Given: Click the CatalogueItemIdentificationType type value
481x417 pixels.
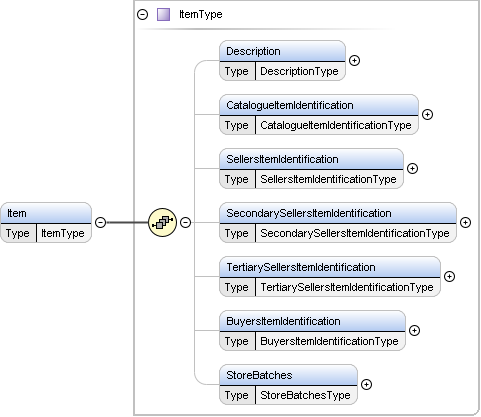Looking at the screenshot, I should point(336,125).
